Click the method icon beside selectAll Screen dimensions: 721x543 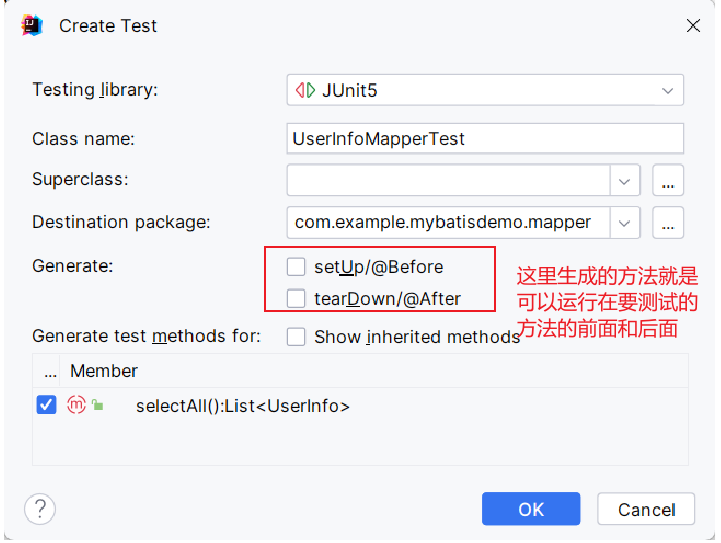tap(77, 405)
